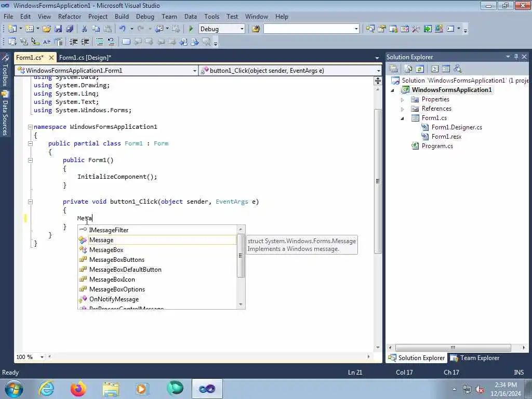Pin the Solution Explorer panel

pos(516,57)
